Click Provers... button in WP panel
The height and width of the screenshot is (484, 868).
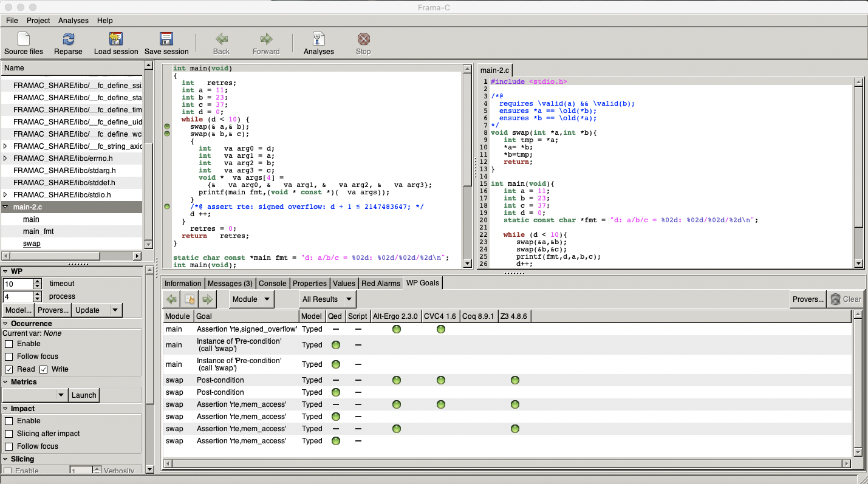coord(53,310)
